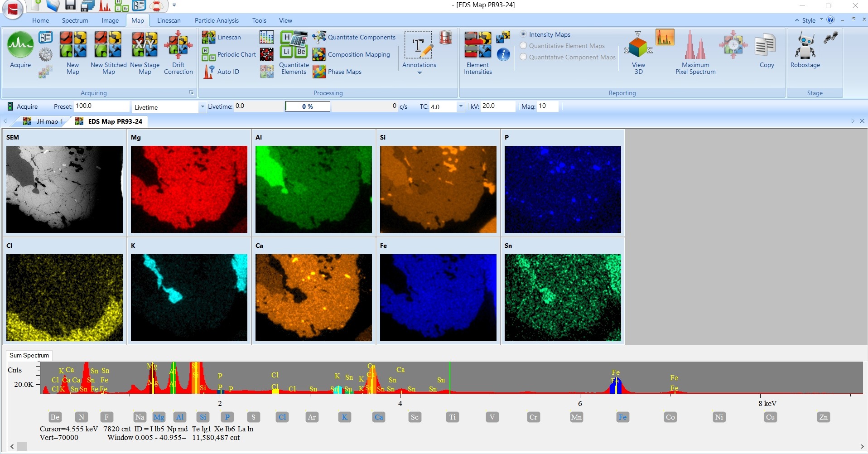Image resolution: width=868 pixels, height=454 pixels.
Task: Click the footsteps icon in Stage group
Action: point(831,37)
